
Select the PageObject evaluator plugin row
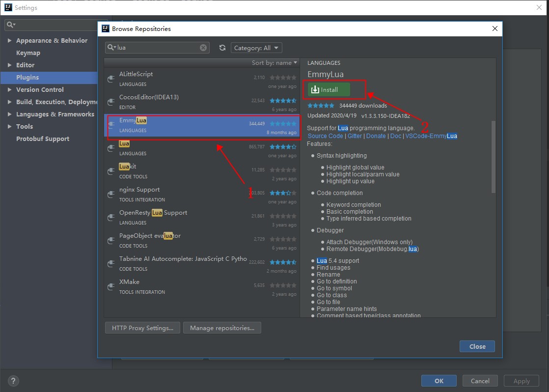[202, 241]
